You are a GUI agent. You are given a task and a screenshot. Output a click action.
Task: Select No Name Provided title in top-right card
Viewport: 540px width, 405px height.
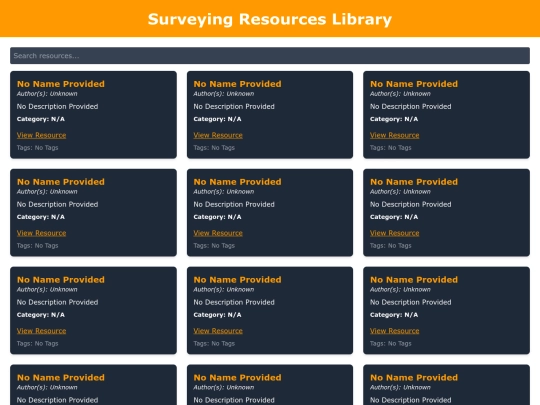coord(414,84)
